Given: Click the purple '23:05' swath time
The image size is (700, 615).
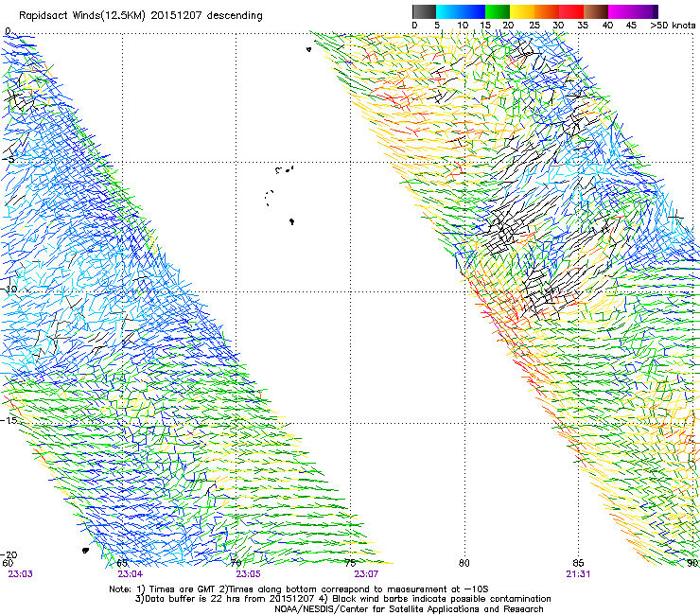Looking at the screenshot, I should pos(248,574).
